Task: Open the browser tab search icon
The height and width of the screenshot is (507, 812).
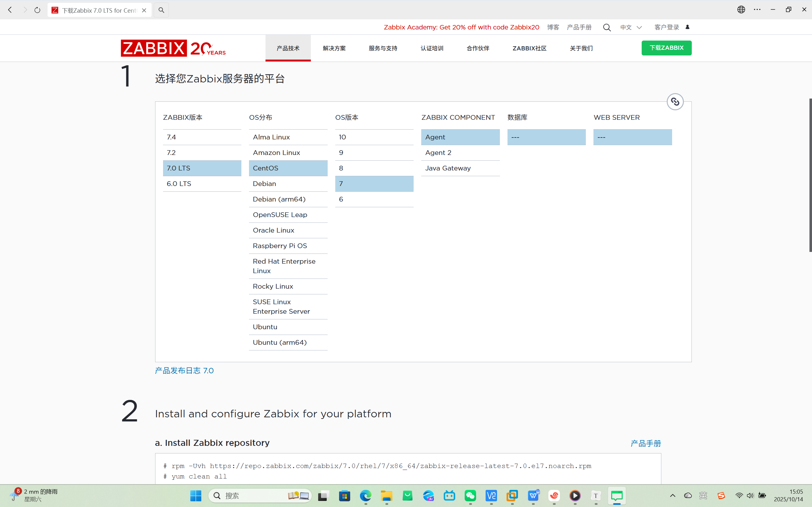Action: point(161,10)
